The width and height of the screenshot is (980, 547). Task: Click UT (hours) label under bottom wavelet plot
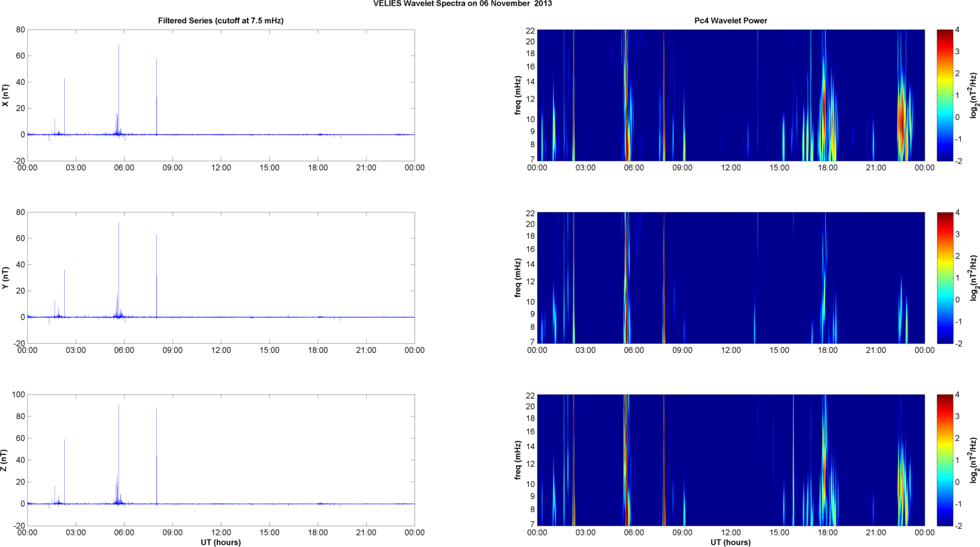(731, 543)
